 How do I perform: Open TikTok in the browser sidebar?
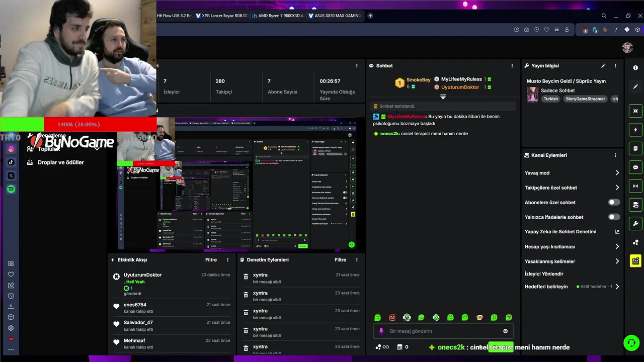[x=11, y=162]
